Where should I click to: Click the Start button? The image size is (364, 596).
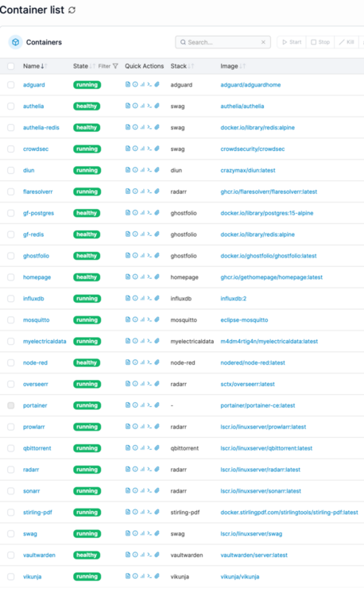click(x=292, y=42)
